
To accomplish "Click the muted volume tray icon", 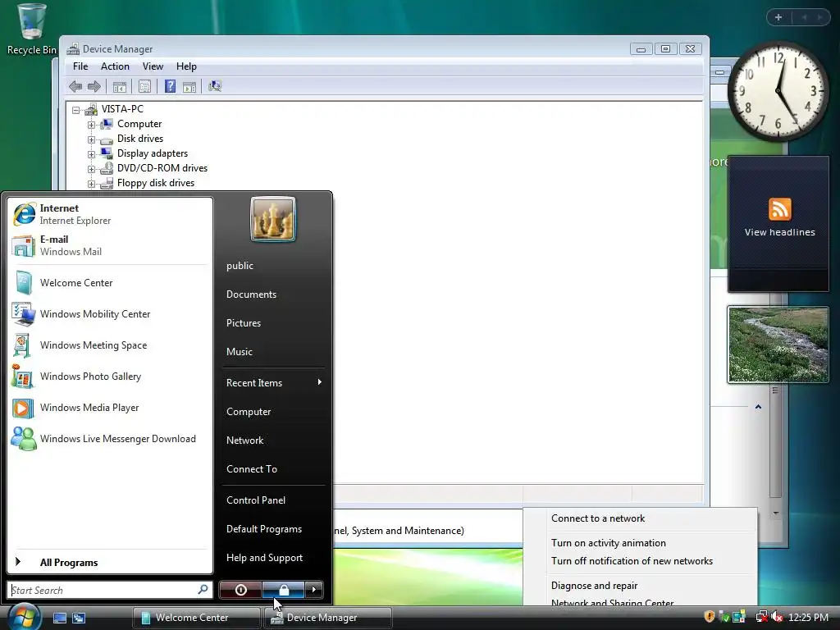I will pos(778,617).
